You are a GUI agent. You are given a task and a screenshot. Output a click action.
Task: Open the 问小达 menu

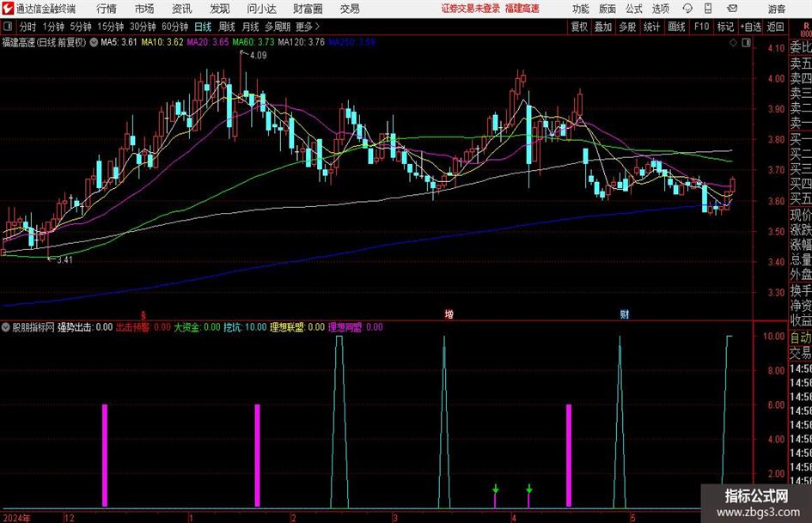(x=261, y=9)
